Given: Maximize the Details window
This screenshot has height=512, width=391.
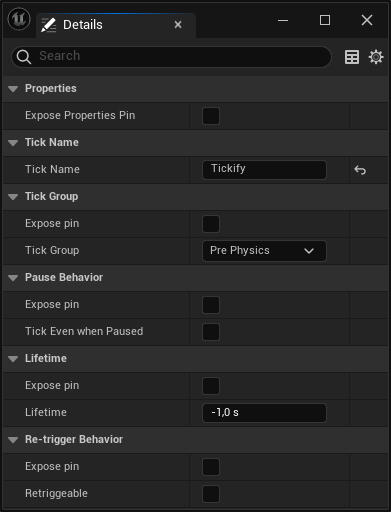Looking at the screenshot, I should point(325,20).
